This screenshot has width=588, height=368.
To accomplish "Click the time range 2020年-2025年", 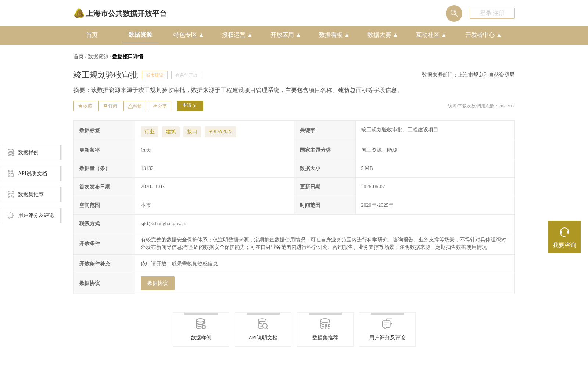I will coord(377,205).
